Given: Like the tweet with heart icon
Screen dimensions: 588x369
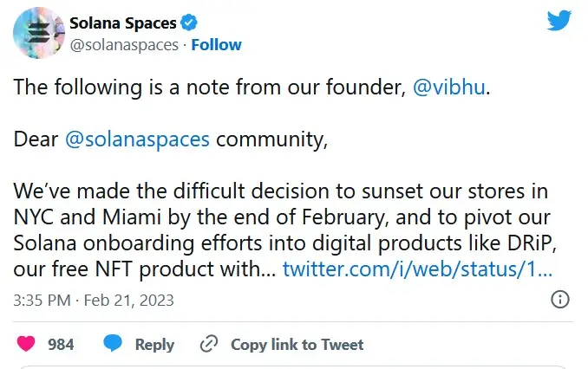Looking at the screenshot, I should (x=26, y=344).
